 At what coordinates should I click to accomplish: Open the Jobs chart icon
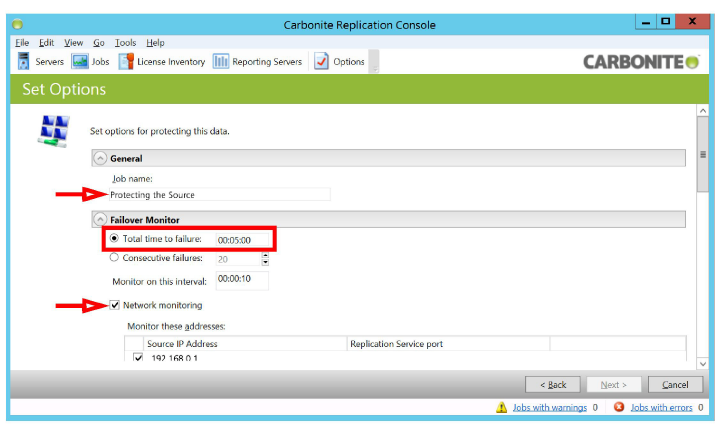point(79,61)
